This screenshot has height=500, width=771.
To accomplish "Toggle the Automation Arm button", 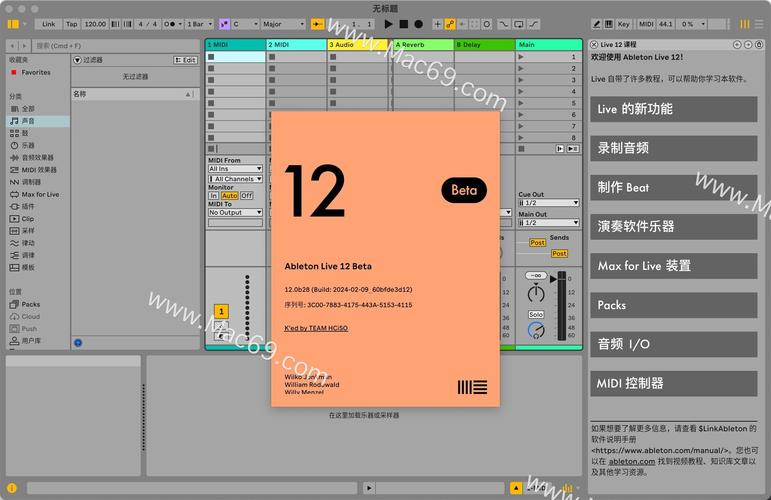I will click(449, 24).
